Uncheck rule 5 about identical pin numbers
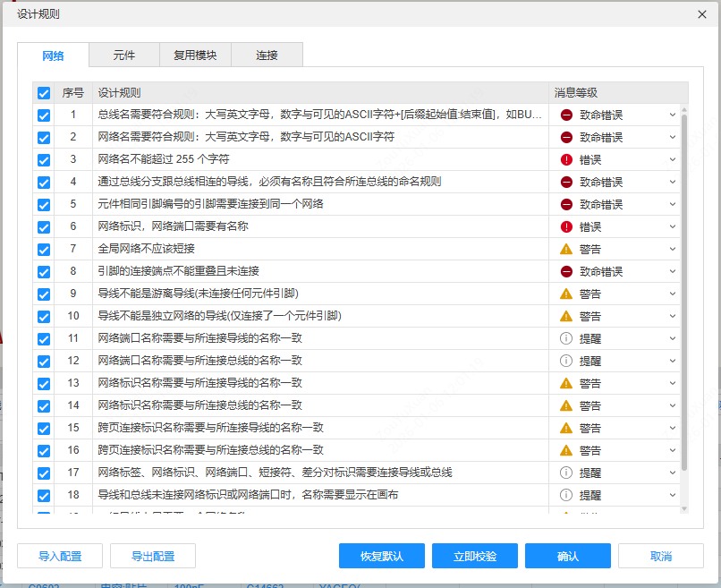Screen dimensions: 721x588 [43, 204]
